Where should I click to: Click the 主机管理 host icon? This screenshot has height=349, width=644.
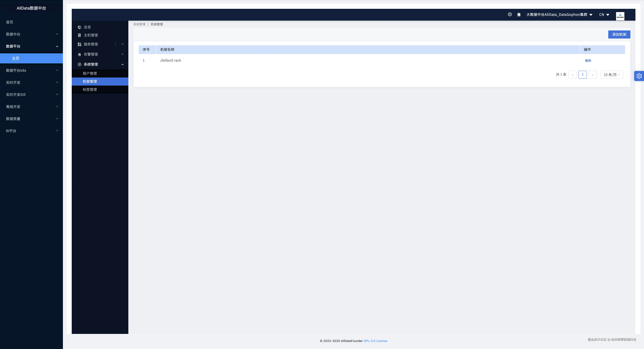(80, 35)
